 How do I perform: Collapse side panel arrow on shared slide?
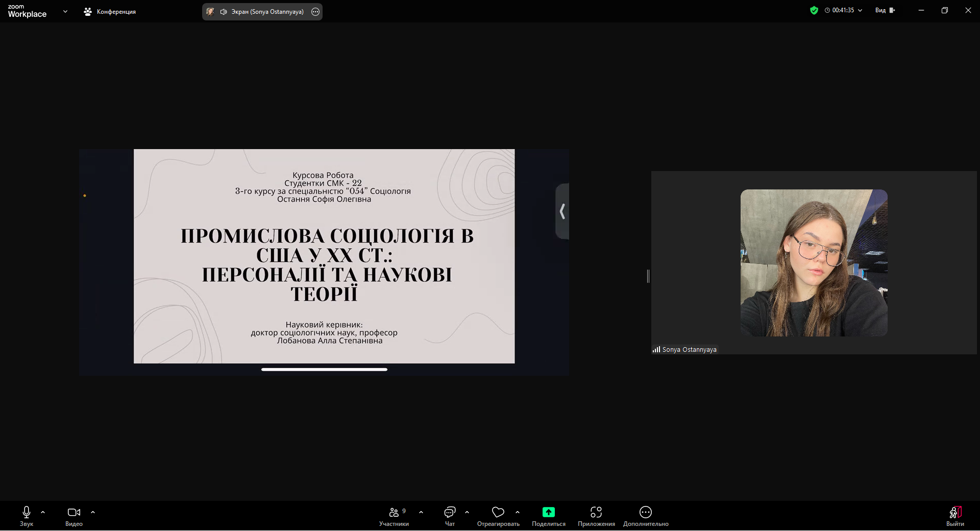point(562,211)
